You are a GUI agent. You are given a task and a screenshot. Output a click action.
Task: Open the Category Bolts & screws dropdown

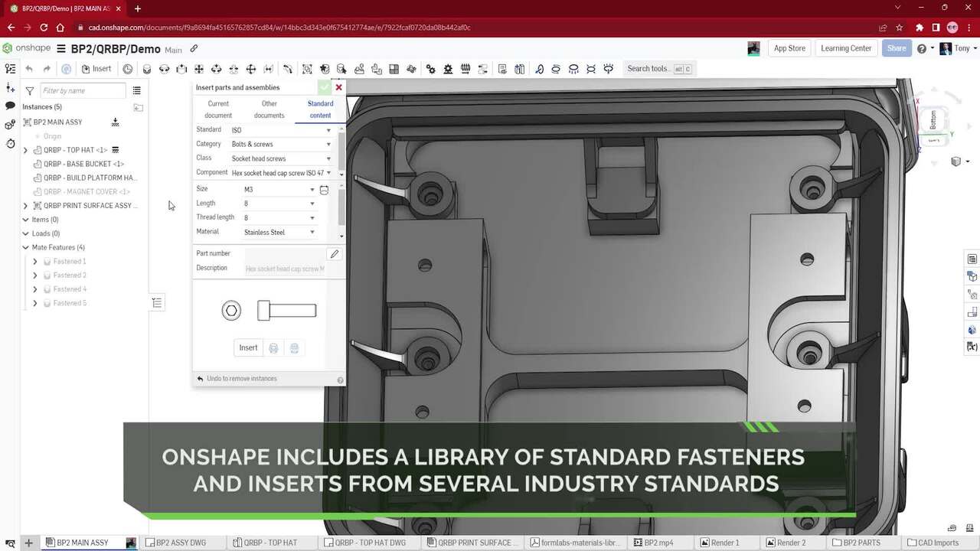pyautogui.click(x=281, y=144)
